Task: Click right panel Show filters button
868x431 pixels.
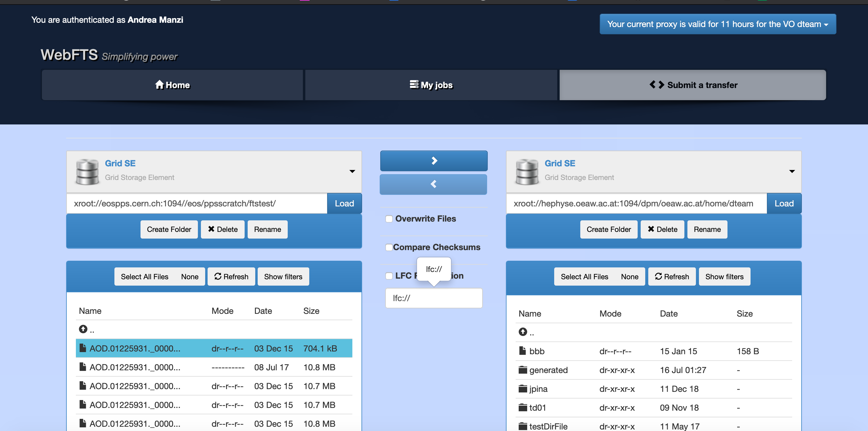Action: pyautogui.click(x=724, y=276)
